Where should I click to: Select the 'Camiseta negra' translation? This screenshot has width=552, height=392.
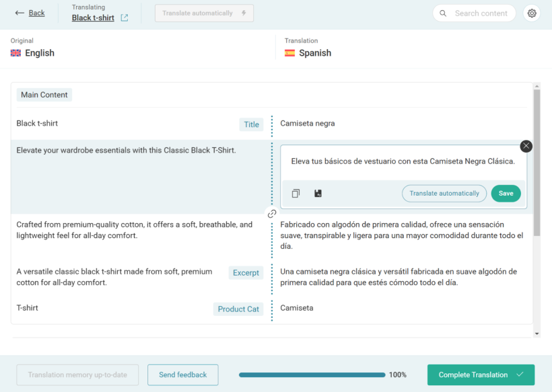point(308,124)
